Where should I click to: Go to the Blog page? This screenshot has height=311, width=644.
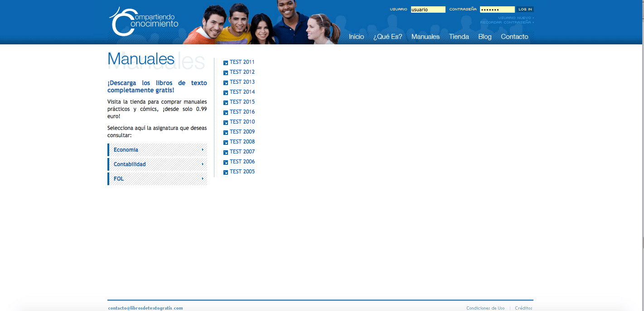[484, 37]
